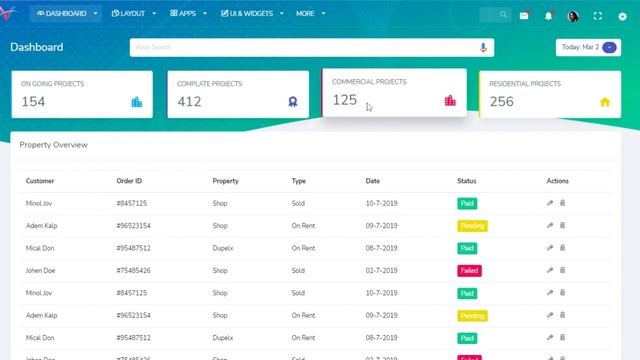Click the app logo in header
This screenshot has height=360, width=640.
point(8,13)
